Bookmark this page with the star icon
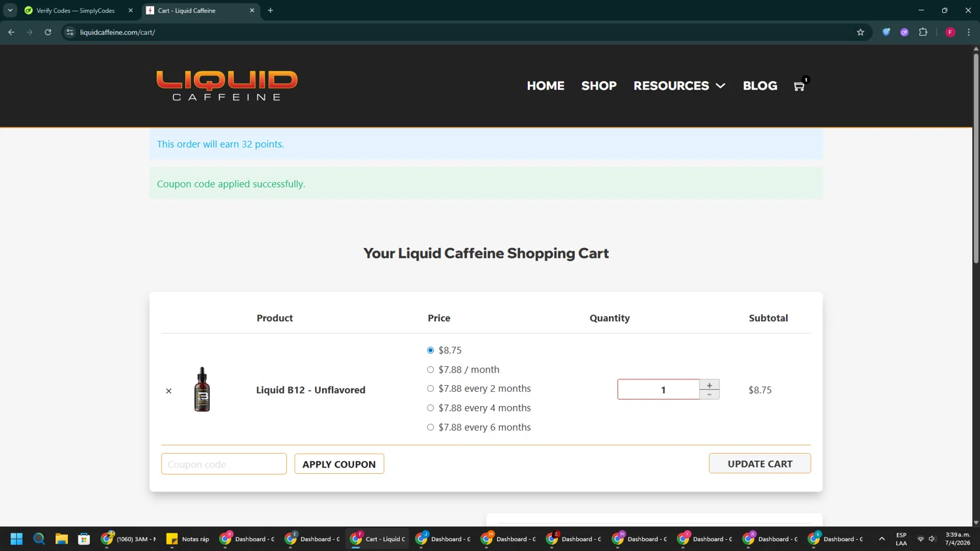Viewport: 980px width, 551px height. 860,32
